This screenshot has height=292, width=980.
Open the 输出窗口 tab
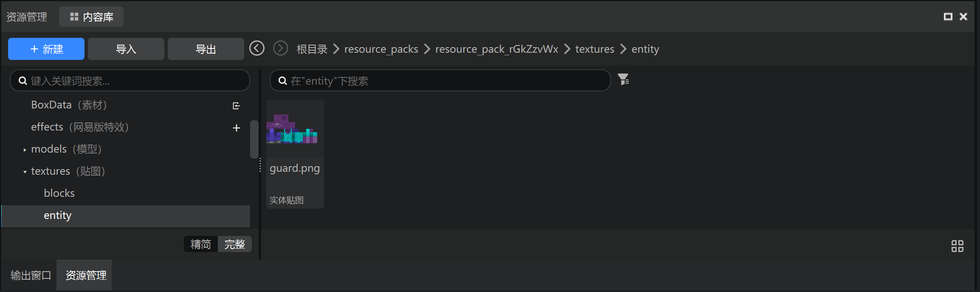coord(31,275)
